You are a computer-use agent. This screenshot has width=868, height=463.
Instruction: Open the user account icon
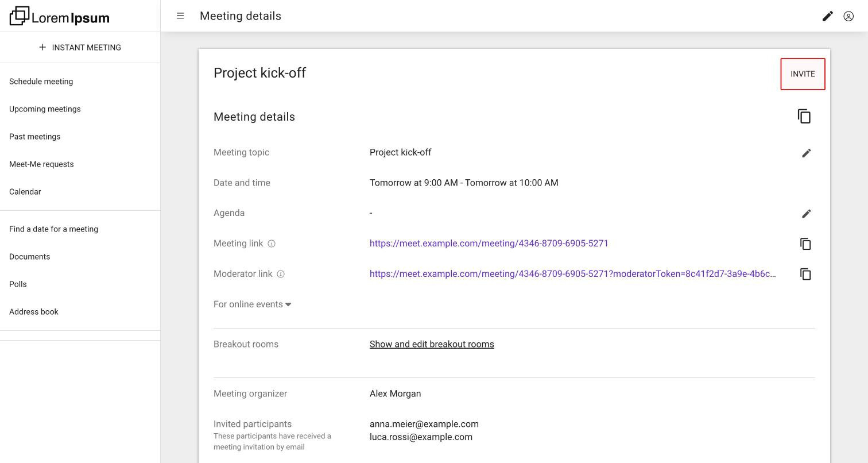click(x=848, y=16)
